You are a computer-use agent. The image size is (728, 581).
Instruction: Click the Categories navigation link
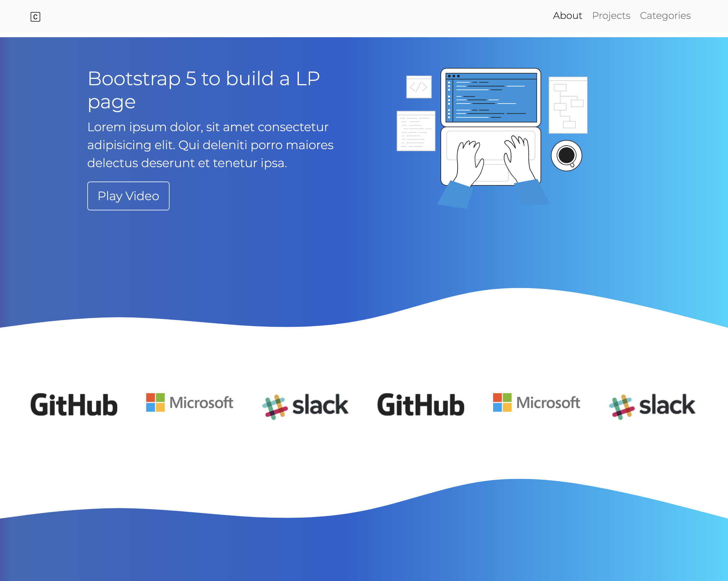click(665, 15)
